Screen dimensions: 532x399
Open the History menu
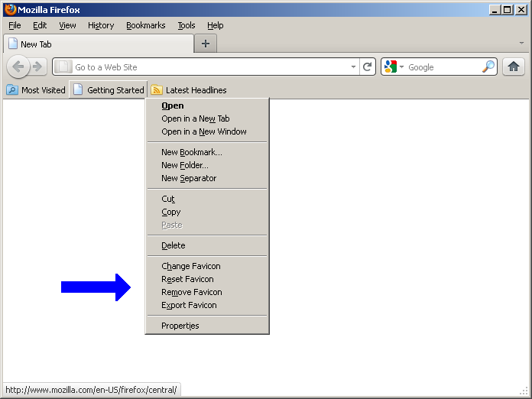(101, 25)
